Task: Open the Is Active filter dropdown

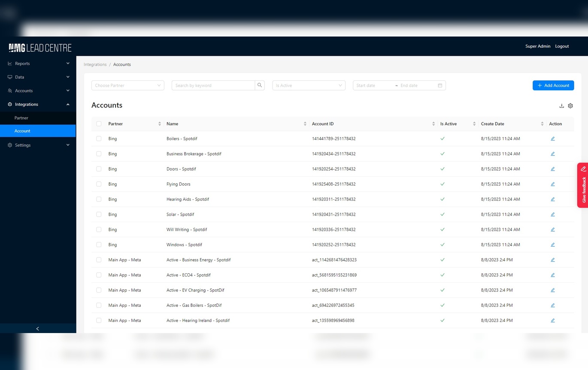Action: click(x=309, y=86)
